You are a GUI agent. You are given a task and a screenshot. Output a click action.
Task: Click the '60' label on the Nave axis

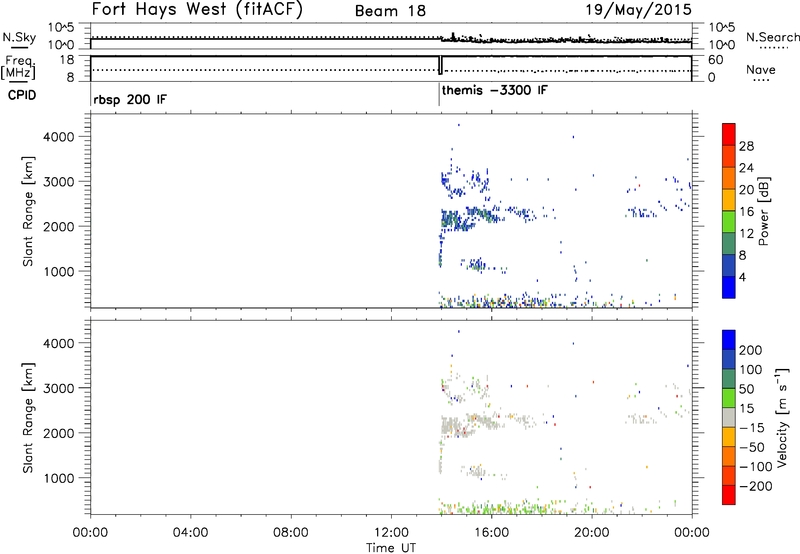point(715,60)
